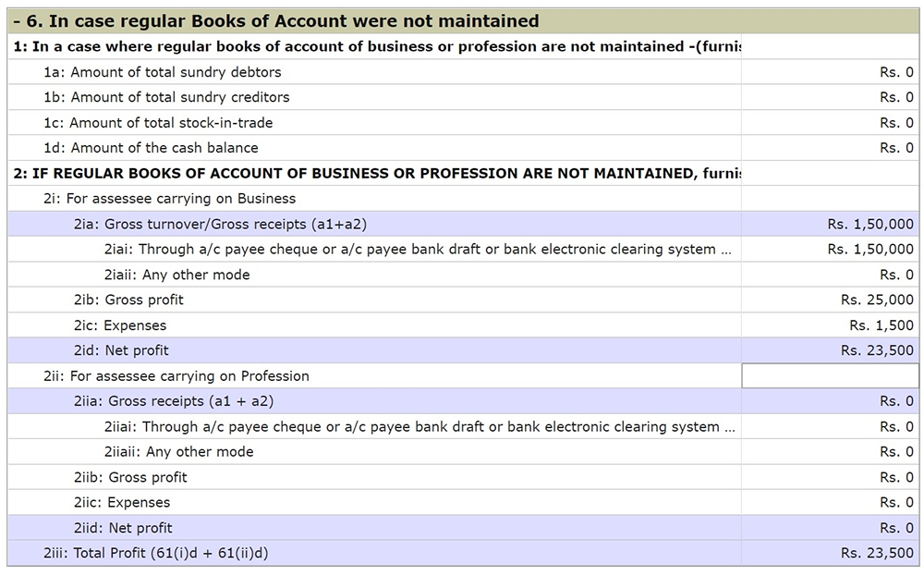Select total sundry creditors amount value

pos(895,97)
